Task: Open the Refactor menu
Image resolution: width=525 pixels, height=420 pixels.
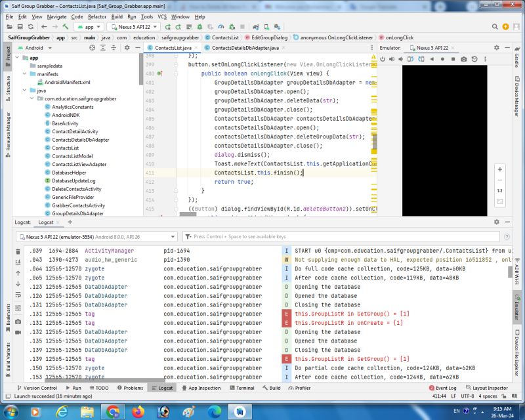Action: coord(97,16)
